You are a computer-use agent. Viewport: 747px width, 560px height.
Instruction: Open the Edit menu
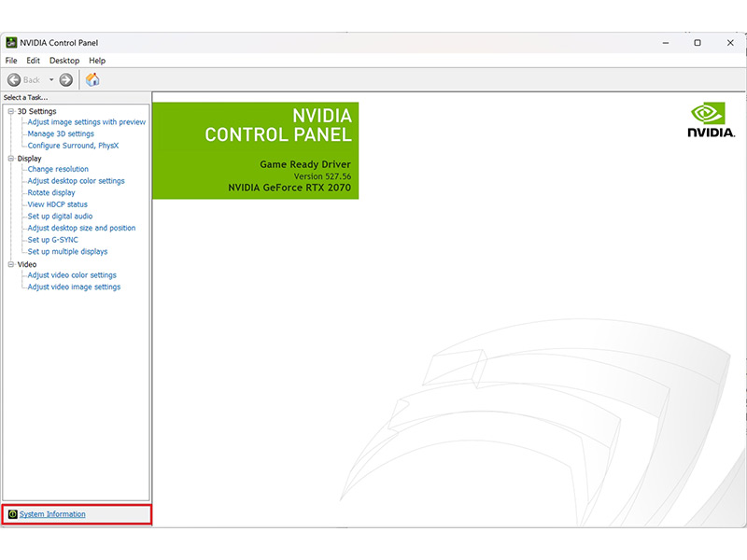click(x=33, y=61)
